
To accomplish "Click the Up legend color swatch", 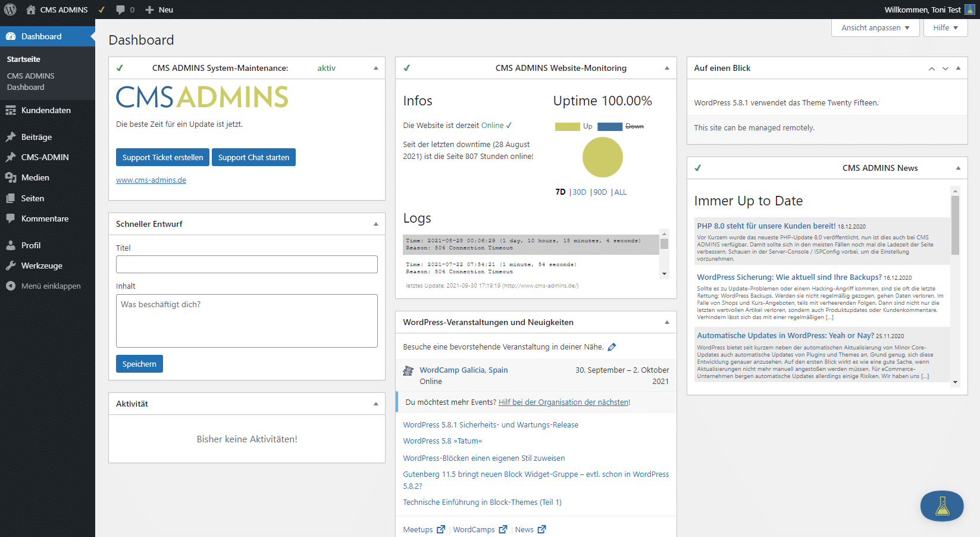I will click(x=567, y=126).
